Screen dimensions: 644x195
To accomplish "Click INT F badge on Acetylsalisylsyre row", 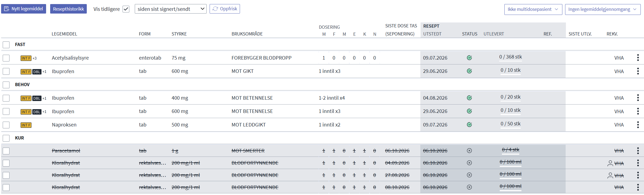I will 26,58.
